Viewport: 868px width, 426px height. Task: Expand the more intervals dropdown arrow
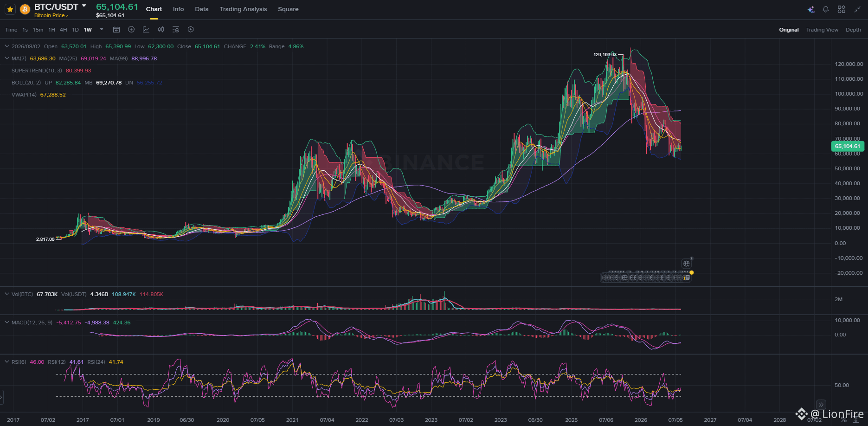pos(102,30)
